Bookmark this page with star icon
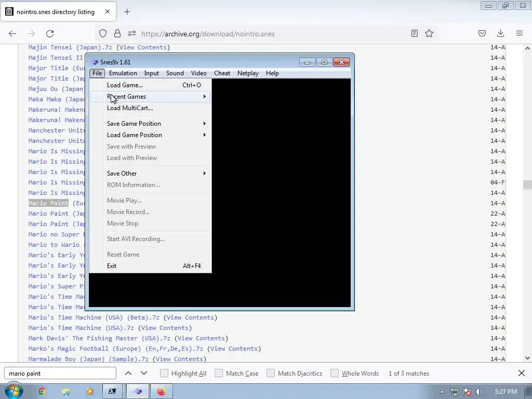 (x=429, y=33)
